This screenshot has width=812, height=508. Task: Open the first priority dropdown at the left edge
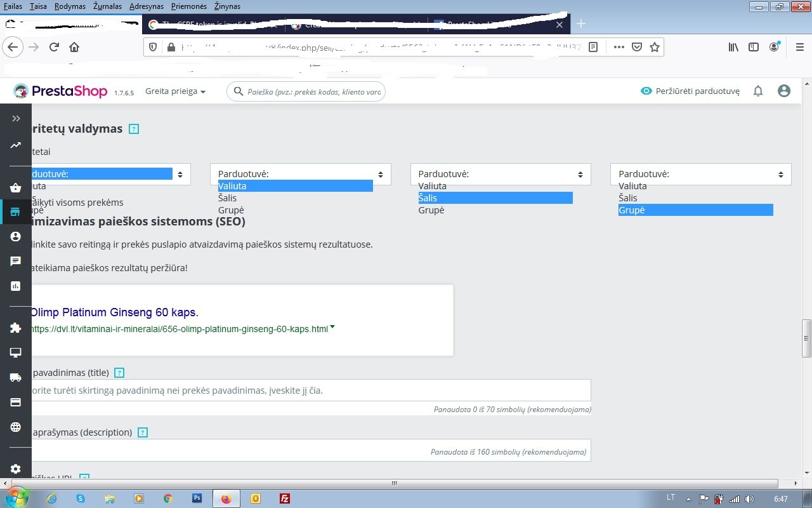(111, 174)
